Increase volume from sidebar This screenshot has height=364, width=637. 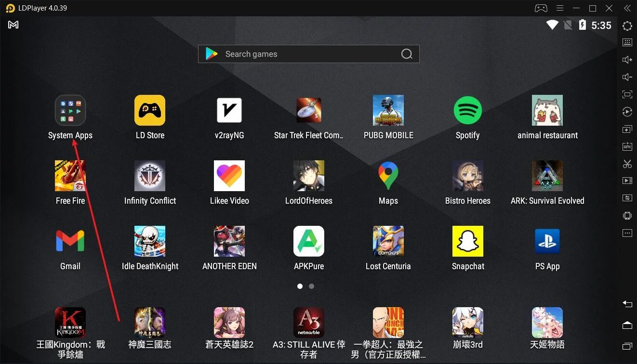627,60
